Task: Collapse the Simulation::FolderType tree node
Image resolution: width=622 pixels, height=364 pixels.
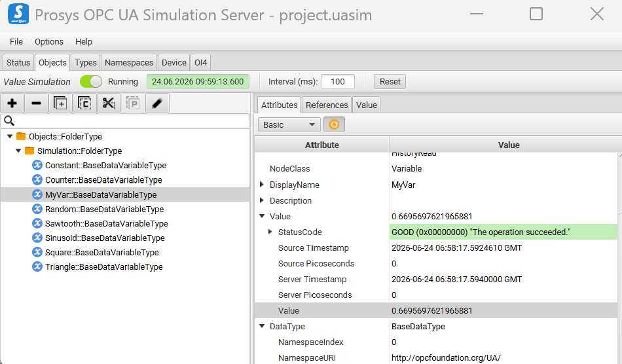Action: (x=18, y=151)
